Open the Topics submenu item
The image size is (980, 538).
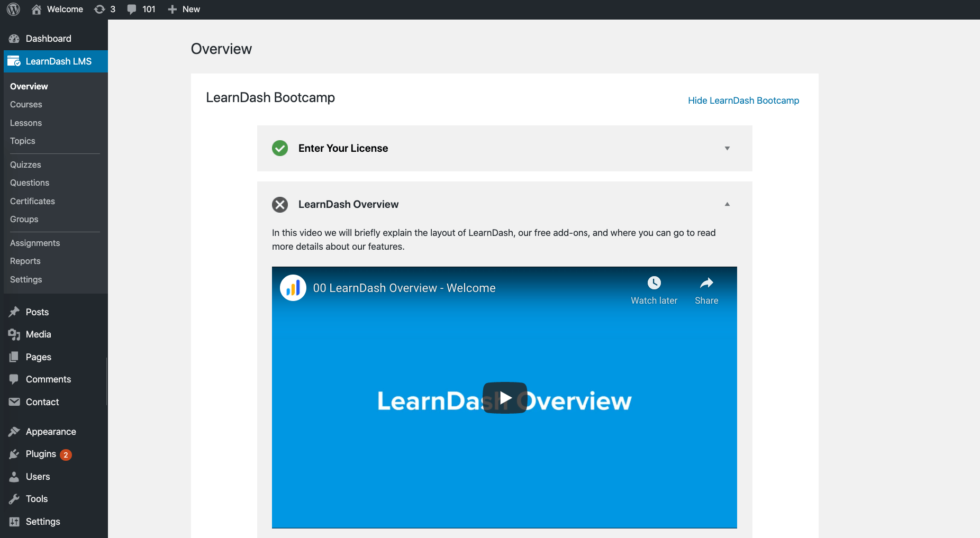click(x=23, y=141)
